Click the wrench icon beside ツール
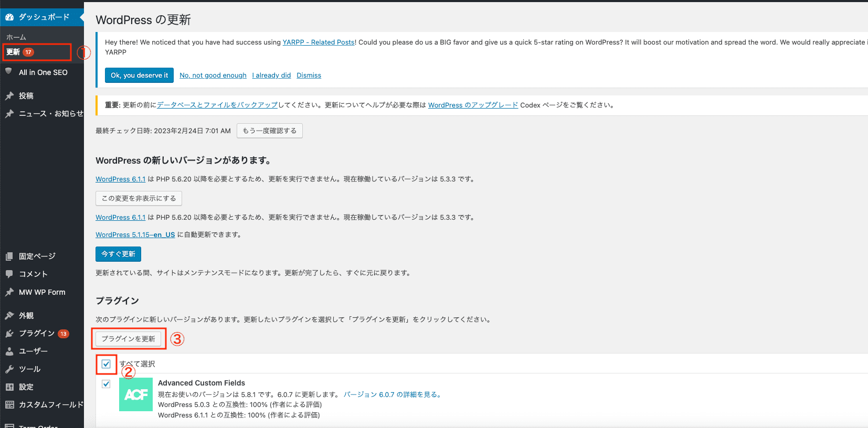 pos(9,369)
